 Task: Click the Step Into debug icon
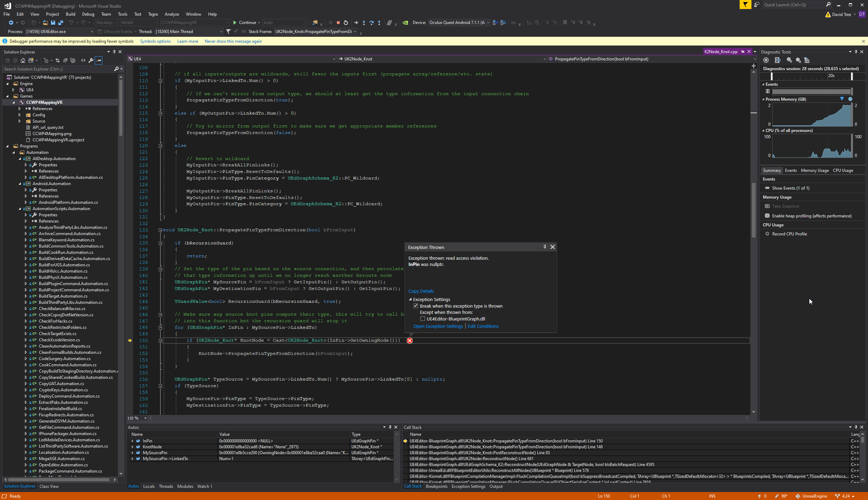click(364, 23)
